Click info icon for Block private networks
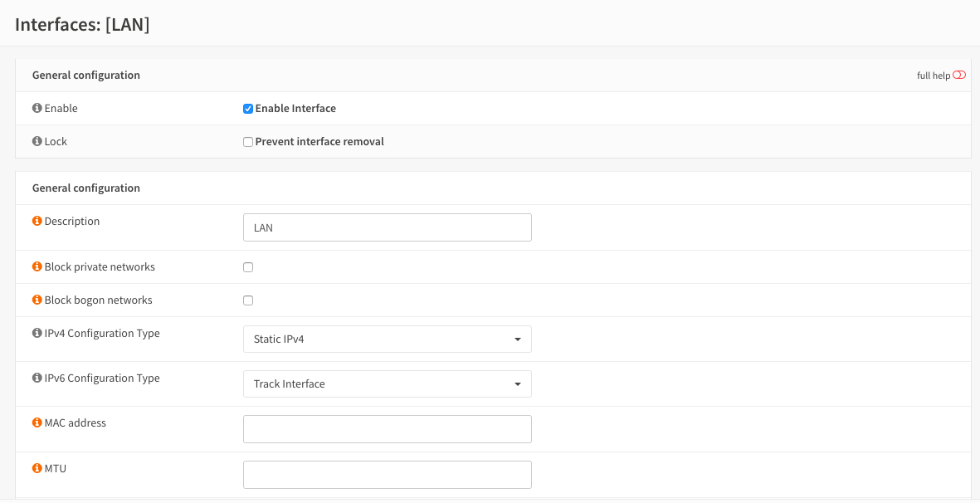This screenshot has width=980, height=503. pyautogui.click(x=37, y=267)
